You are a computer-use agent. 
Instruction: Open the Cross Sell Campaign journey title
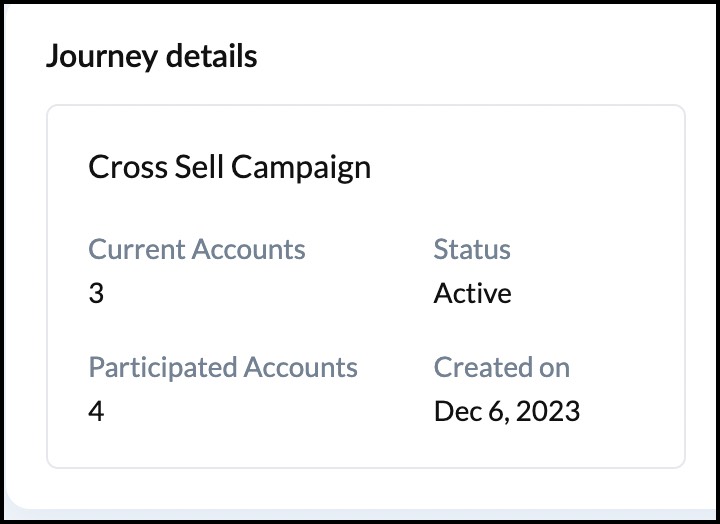point(229,166)
